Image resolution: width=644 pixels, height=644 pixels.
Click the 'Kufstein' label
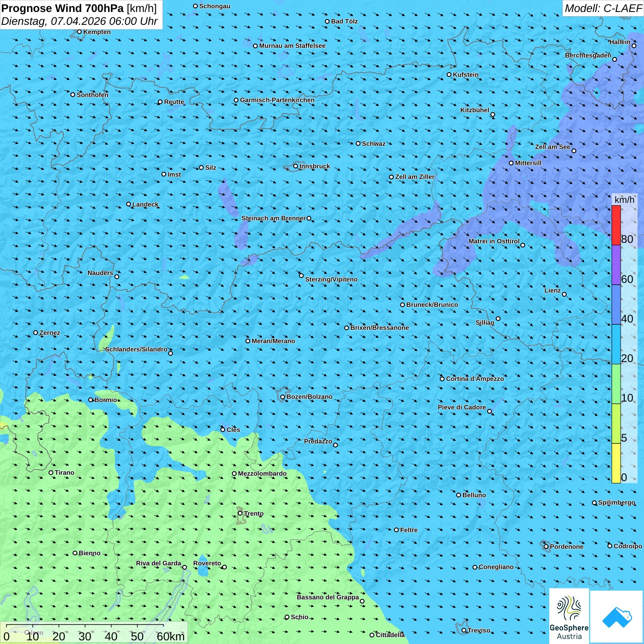click(x=466, y=75)
